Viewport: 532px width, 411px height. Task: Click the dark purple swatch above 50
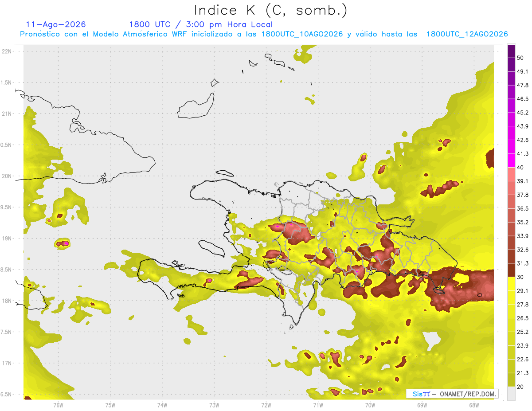[511, 51]
